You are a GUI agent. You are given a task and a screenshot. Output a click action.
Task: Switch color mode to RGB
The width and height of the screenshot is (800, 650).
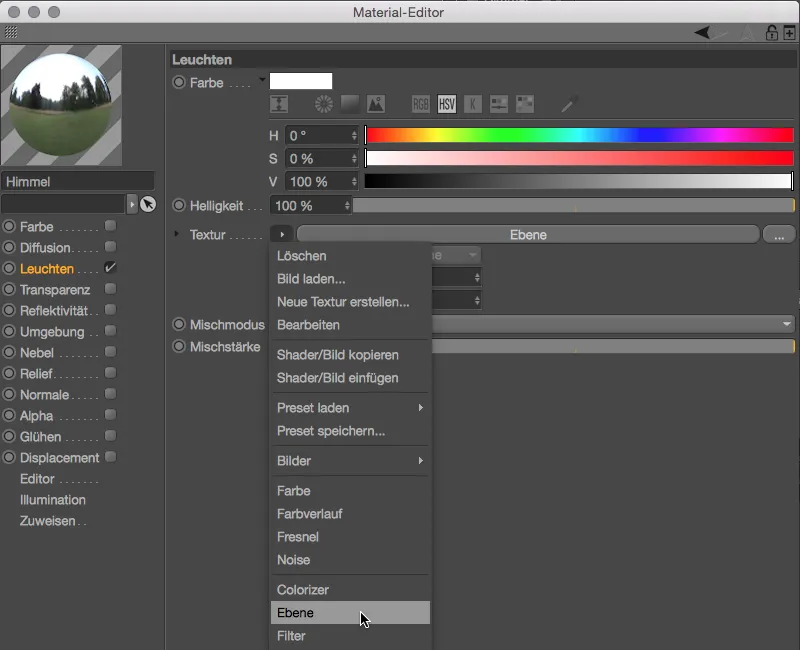420,104
